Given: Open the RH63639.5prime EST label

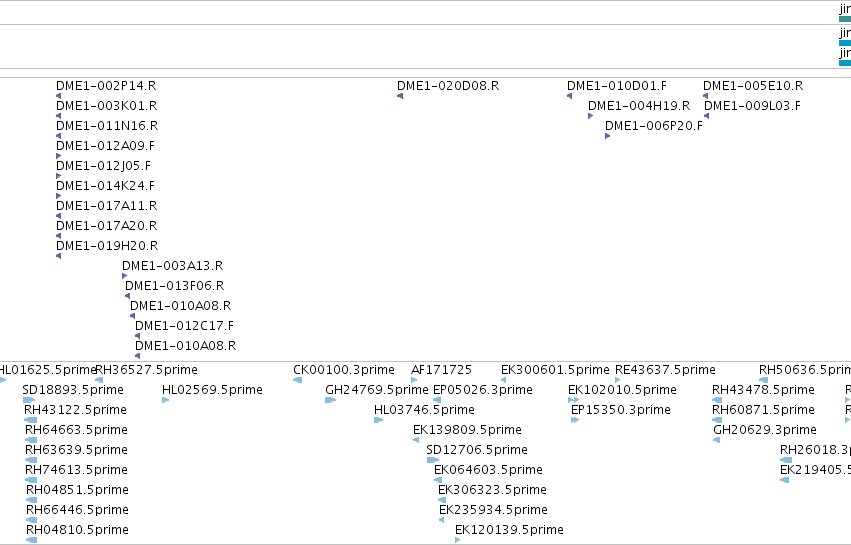Looking at the screenshot, I should 77,449.
